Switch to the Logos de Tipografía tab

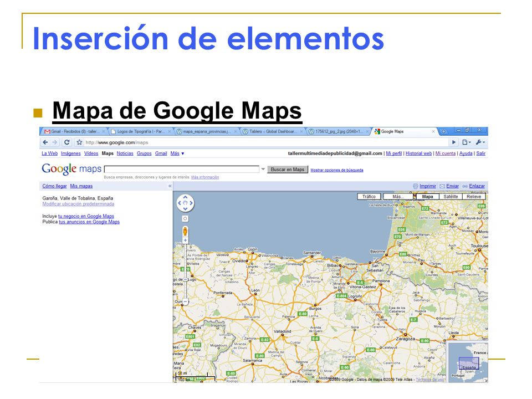[x=141, y=131]
